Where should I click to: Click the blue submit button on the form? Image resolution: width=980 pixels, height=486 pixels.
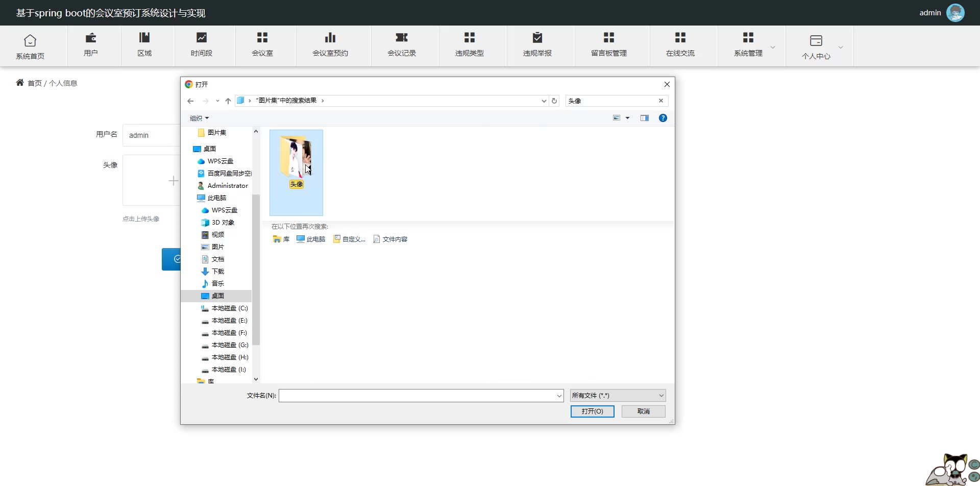coord(171,259)
